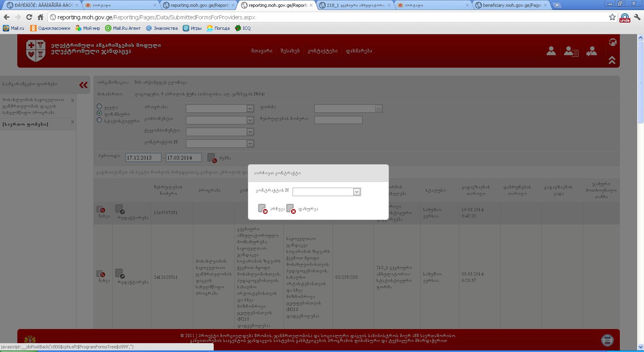Open the Mail.ru bookmark
The width and height of the screenshot is (644, 352).
click(x=14, y=28)
